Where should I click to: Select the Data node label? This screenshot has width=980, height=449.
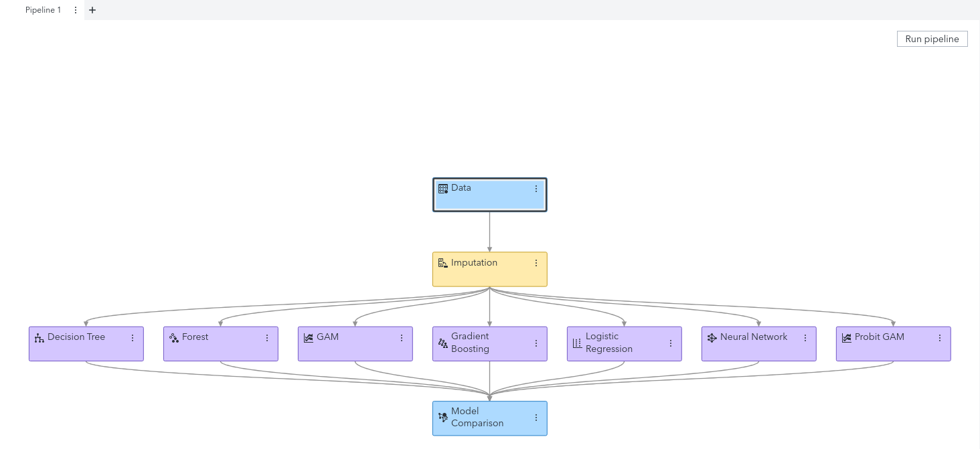pyautogui.click(x=461, y=188)
